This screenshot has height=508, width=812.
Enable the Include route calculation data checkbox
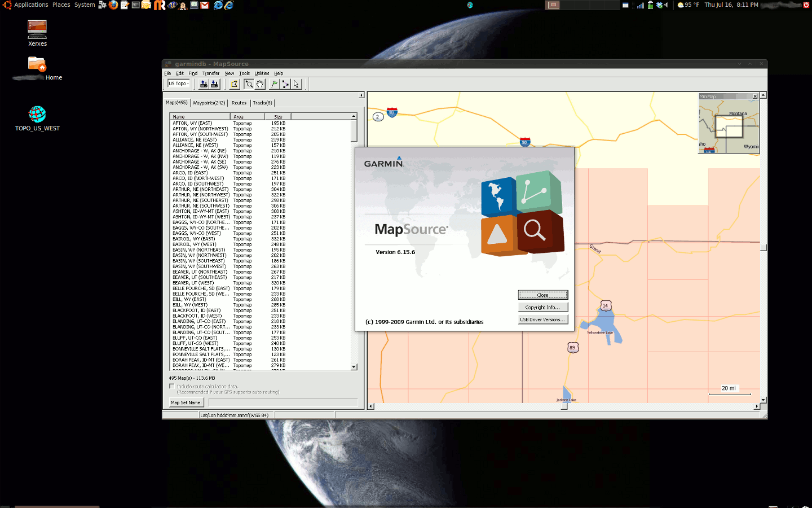pos(171,386)
